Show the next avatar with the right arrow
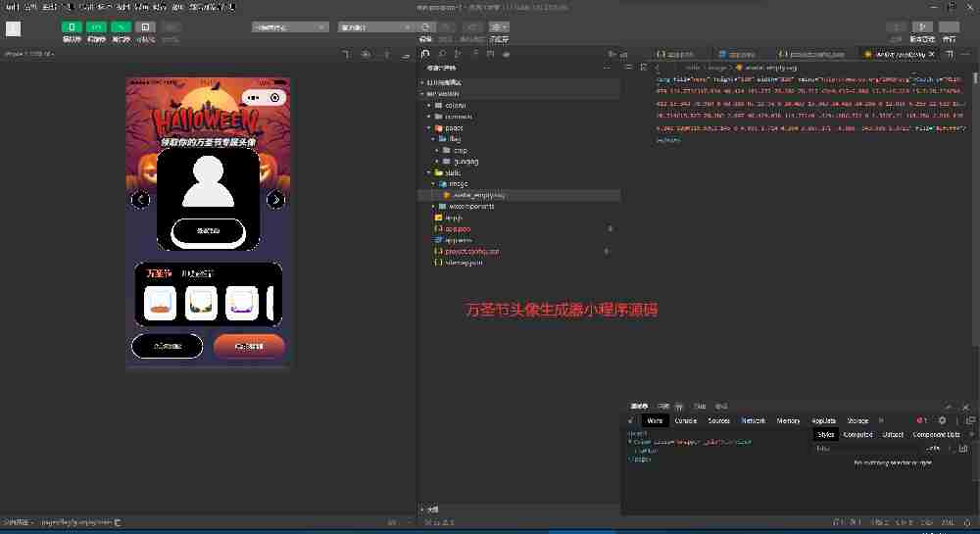This screenshot has height=534, width=980. (275, 199)
